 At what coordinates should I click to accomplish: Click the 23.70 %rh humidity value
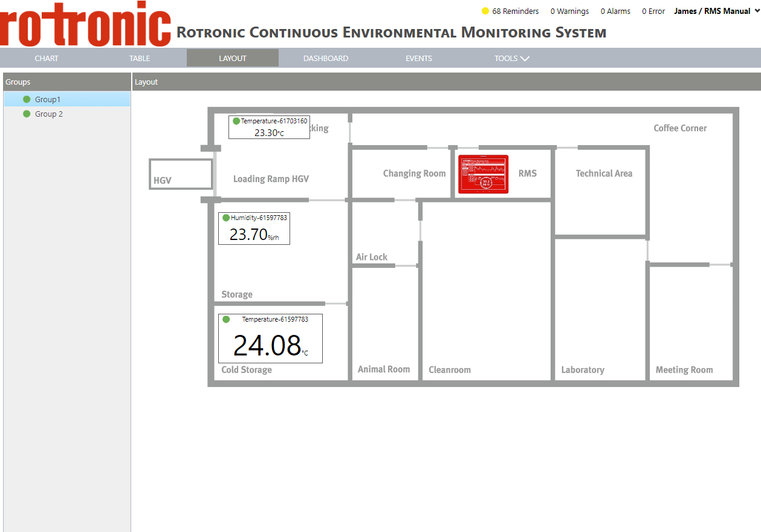254,234
